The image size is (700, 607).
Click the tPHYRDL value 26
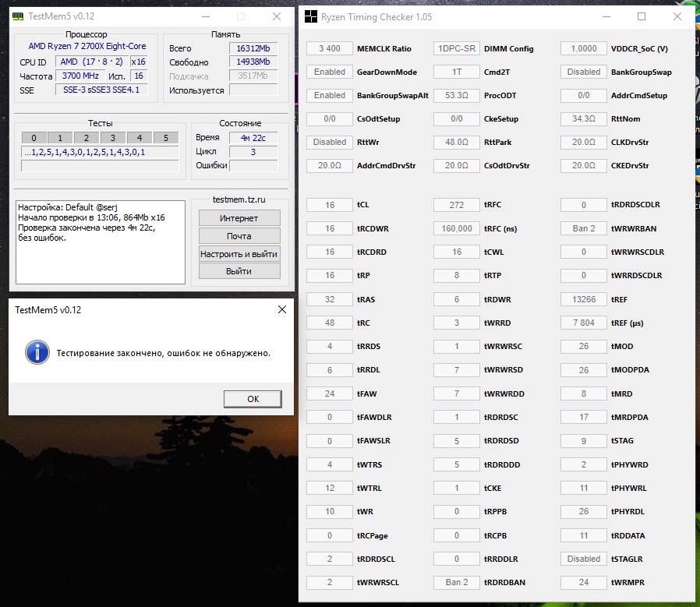[x=584, y=511]
